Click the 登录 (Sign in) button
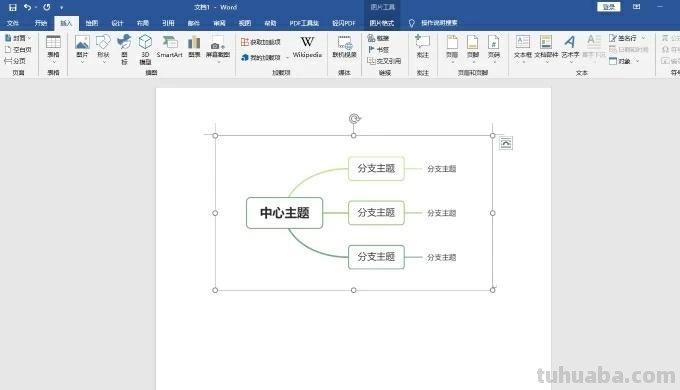680x390 pixels. [x=609, y=7]
